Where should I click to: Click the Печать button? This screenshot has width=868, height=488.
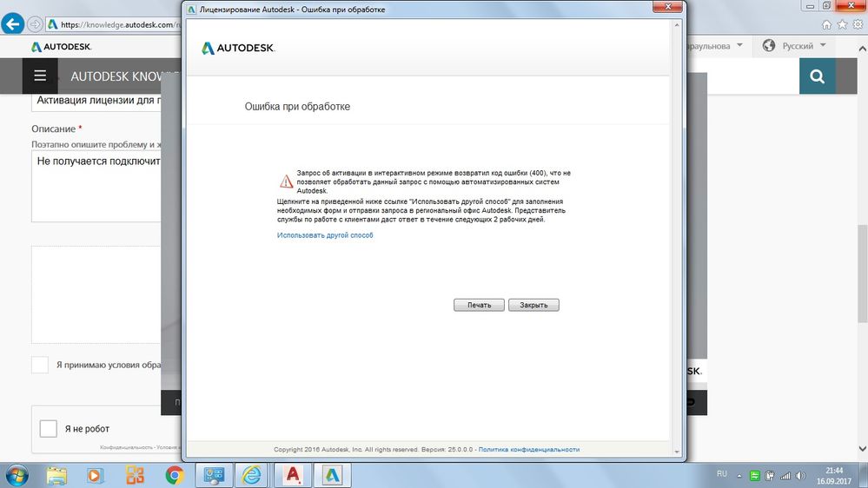[x=479, y=305]
